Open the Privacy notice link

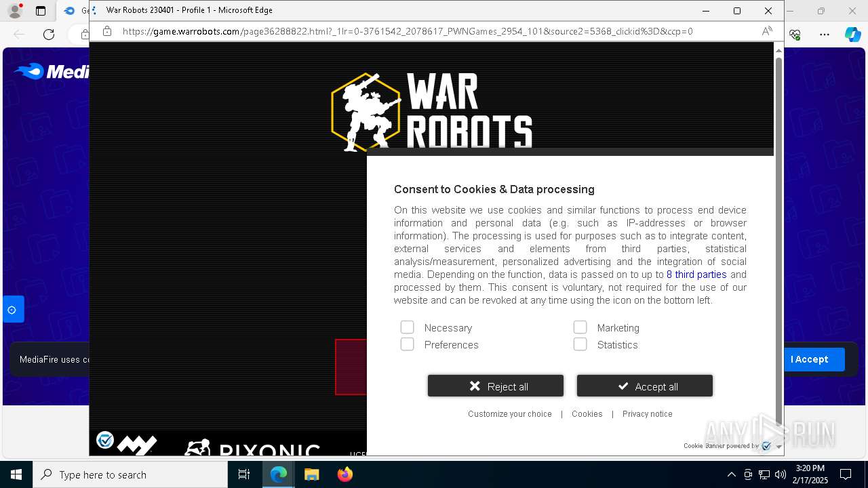(x=648, y=414)
